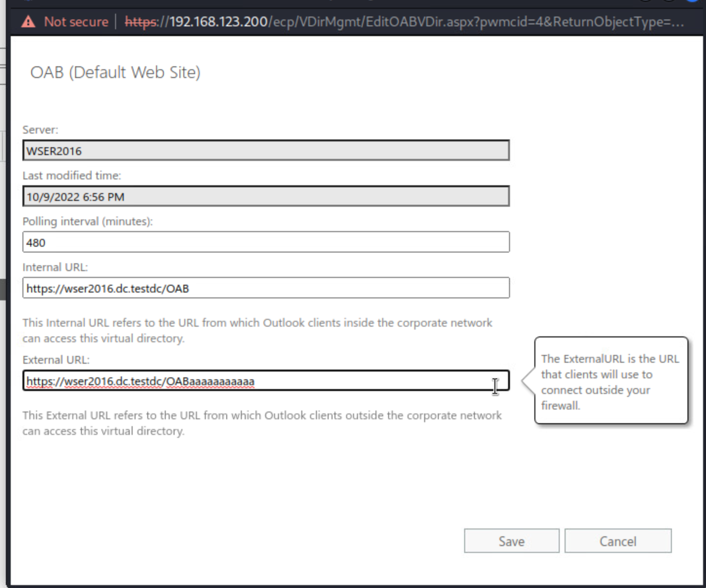Click the External URL label
Image resolution: width=706 pixels, height=588 pixels.
[56, 360]
